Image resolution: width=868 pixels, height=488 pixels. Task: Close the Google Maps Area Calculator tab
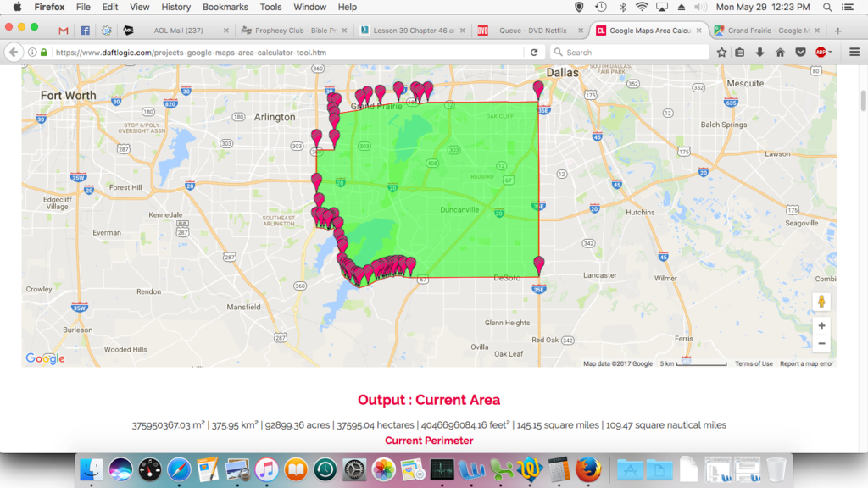[699, 30]
